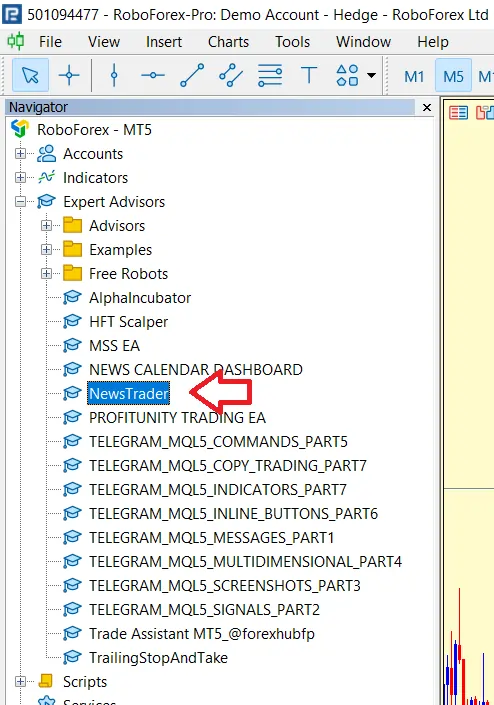Select the AlphaIncubator expert advisor
The image size is (494, 705).
coord(140,298)
